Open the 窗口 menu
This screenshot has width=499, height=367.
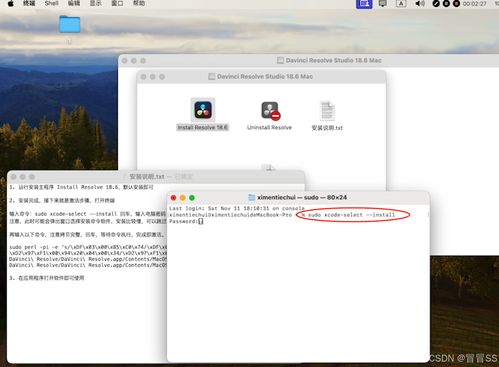point(117,3)
